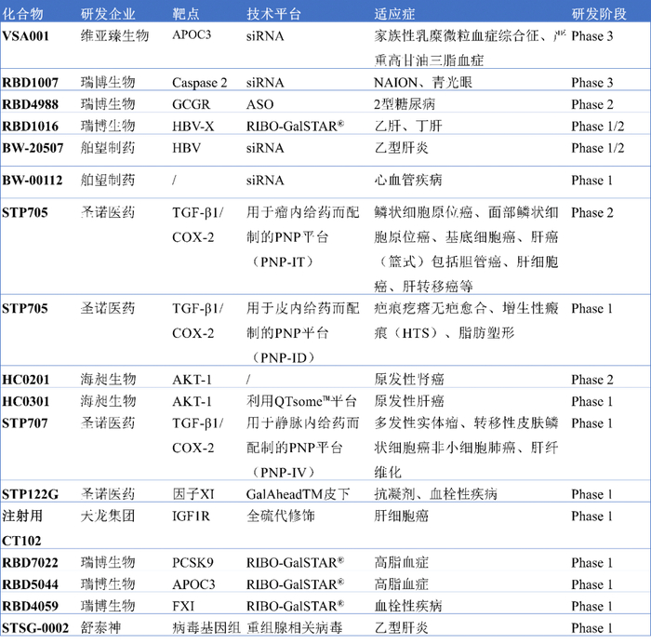
Task: Select indication 痕（HTS）、脂肪塑形
Action: (x=445, y=333)
